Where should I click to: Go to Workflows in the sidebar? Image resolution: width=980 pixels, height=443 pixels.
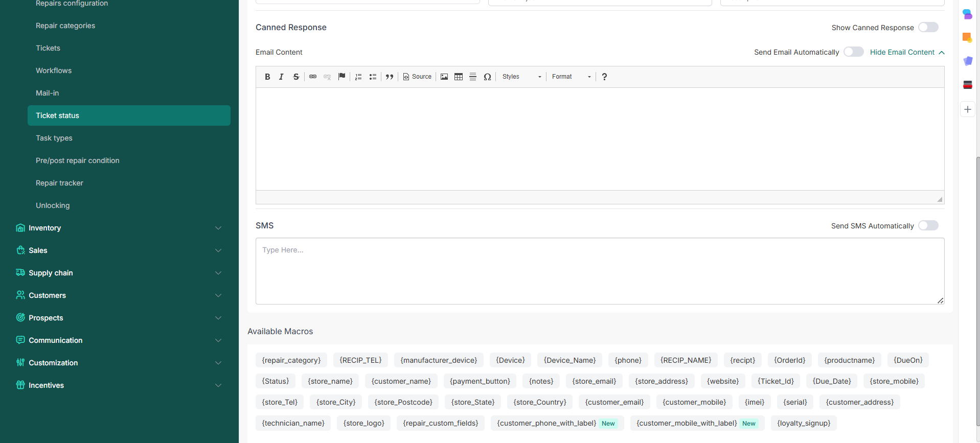[x=54, y=71]
